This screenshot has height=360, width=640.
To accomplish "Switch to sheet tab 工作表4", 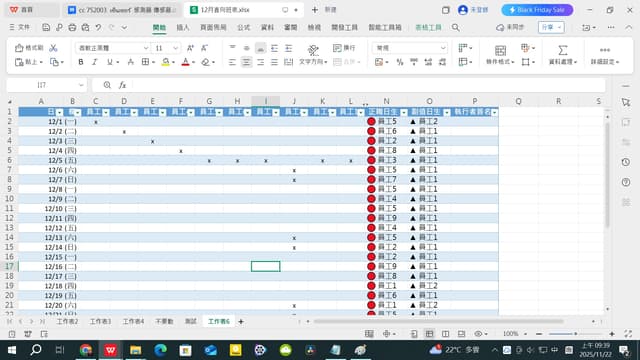I will [x=133, y=322].
